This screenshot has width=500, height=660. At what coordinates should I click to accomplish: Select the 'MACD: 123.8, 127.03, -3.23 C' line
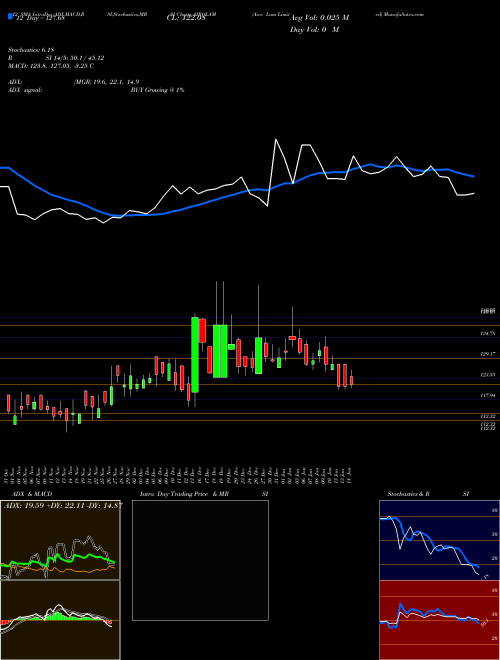pyautogui.click(x=51, y=66)
